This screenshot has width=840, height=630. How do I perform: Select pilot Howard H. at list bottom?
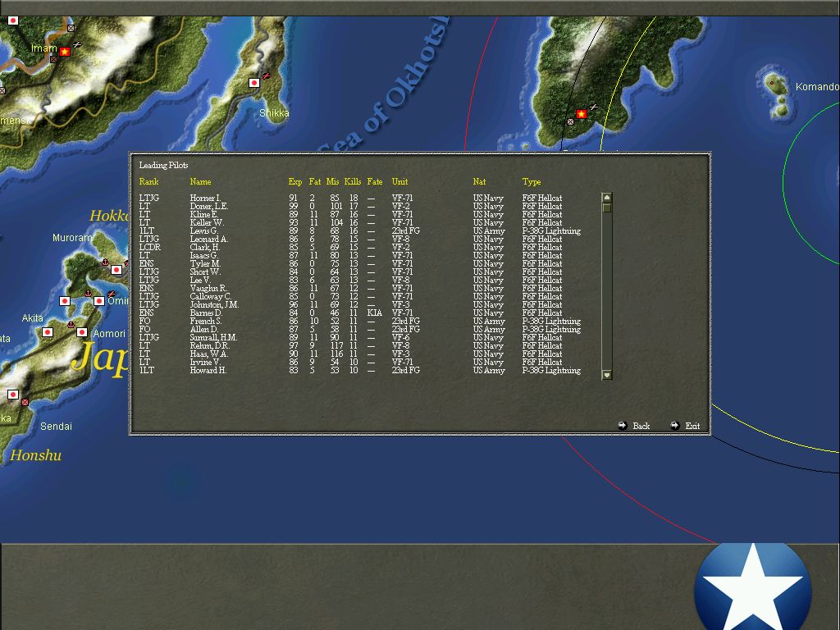click(360, 370)
